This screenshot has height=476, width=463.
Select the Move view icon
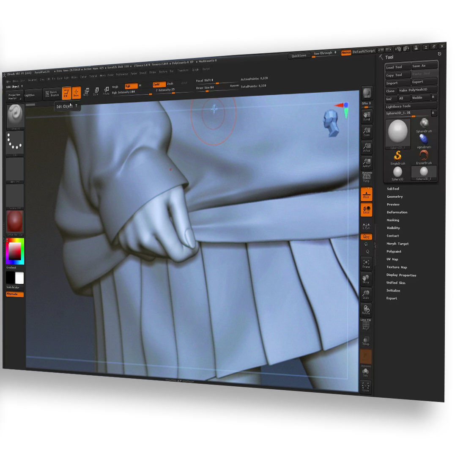click(366, 279)
